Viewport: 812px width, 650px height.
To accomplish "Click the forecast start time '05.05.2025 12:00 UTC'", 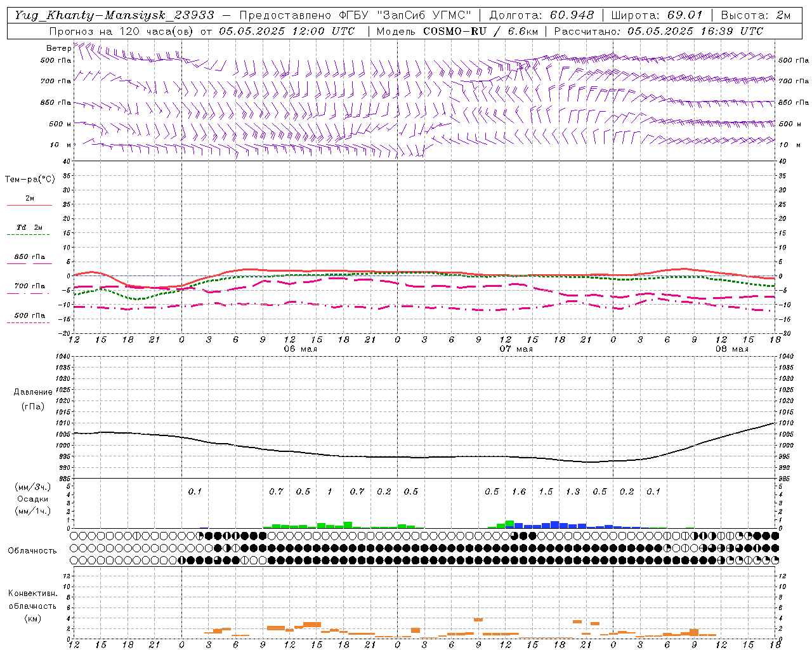I will click(287, 31).
